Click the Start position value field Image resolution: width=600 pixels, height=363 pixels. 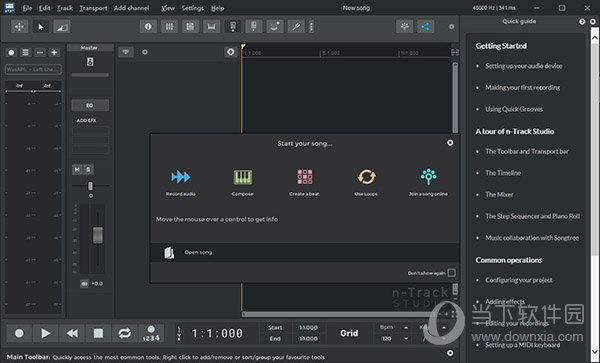308,328
